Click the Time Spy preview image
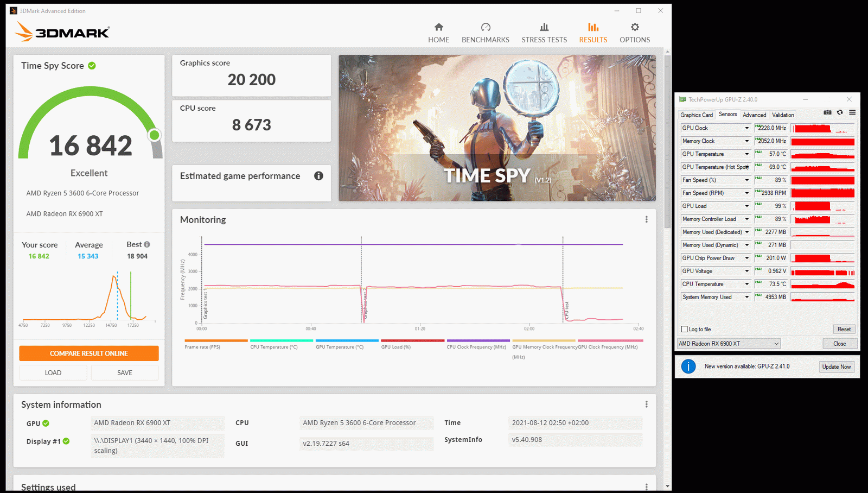The width and height of the screenshot is (868, 493). coord(497,128)
